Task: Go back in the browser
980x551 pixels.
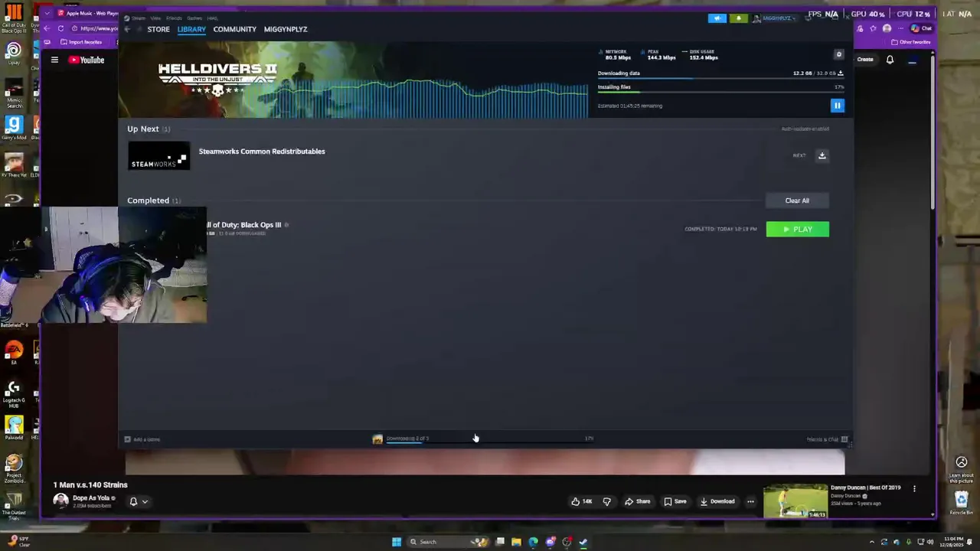Action: coord(47,28)
